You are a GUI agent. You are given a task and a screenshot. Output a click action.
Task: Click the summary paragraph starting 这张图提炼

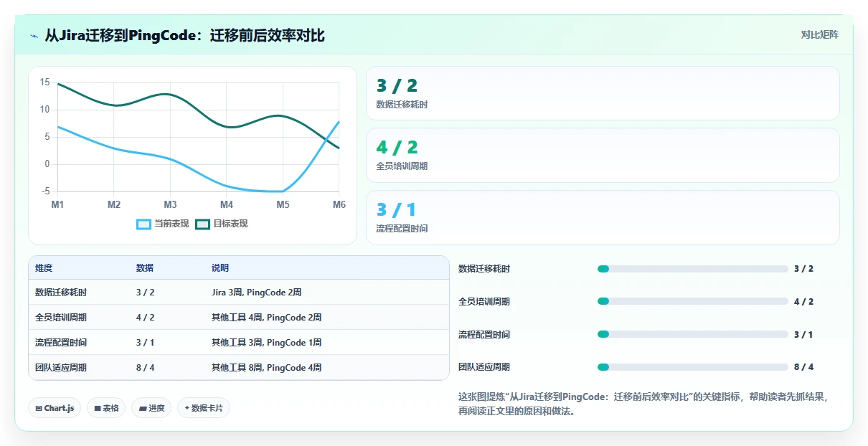click(643, 404)
